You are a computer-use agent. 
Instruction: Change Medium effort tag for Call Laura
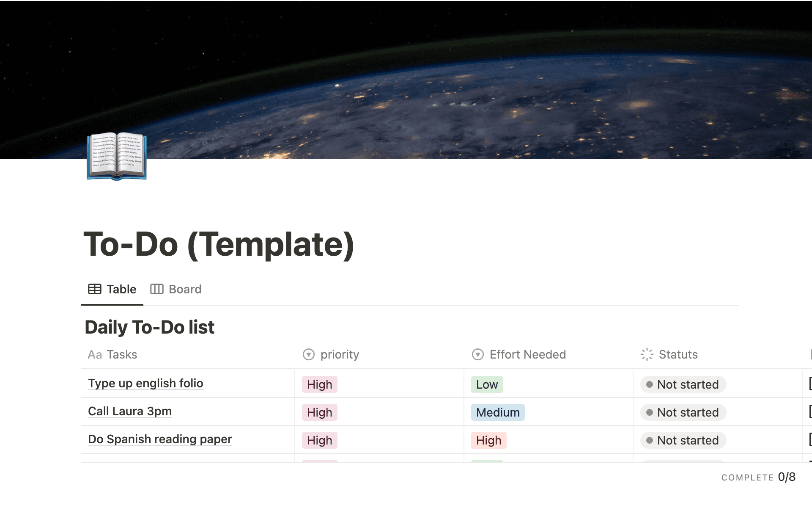click(x=498, y=412)
